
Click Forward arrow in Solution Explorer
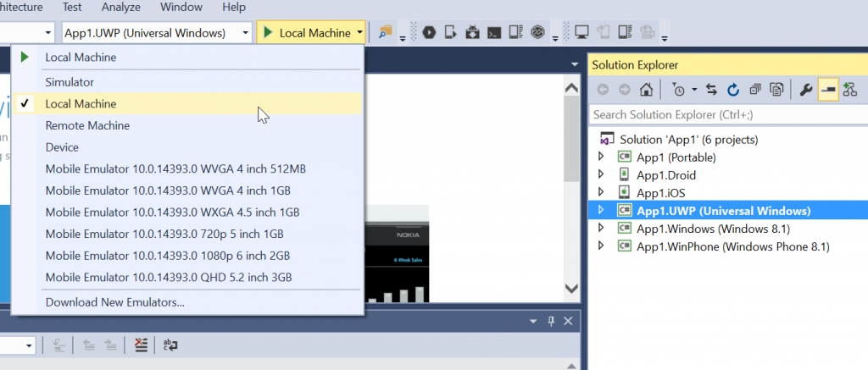(x=625, y=90)
